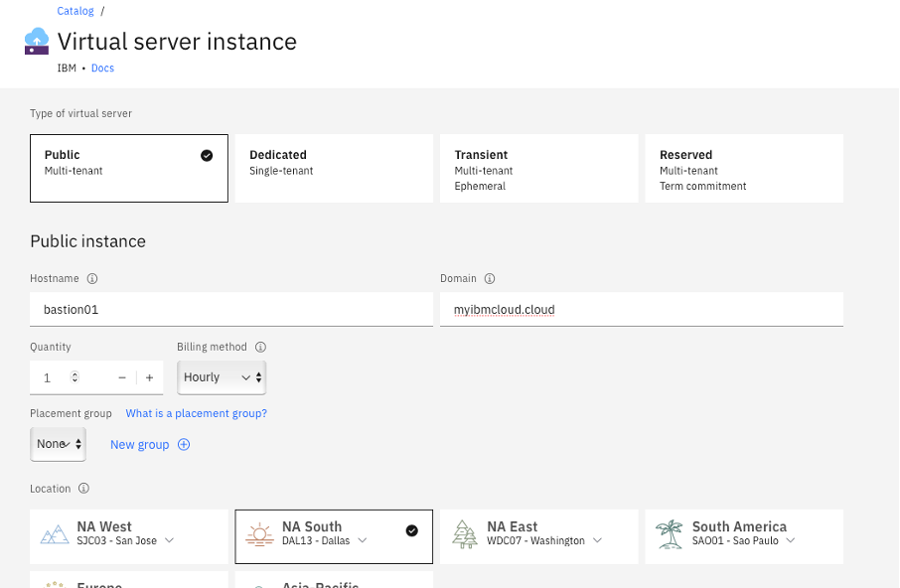Click the 'Public instance' heading
Screen dimensions: 900x588
87,241
